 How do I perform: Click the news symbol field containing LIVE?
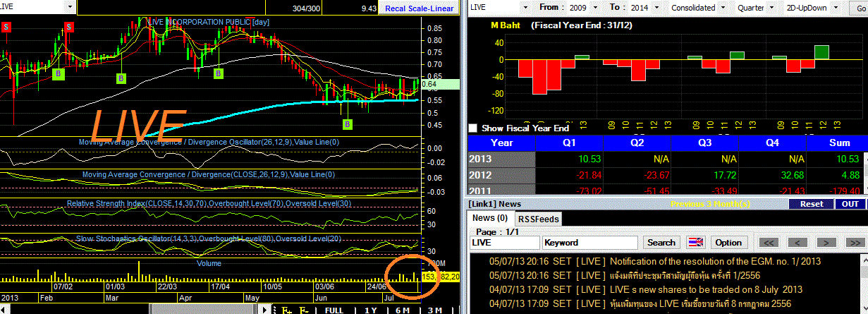click(x=504, y=242)
